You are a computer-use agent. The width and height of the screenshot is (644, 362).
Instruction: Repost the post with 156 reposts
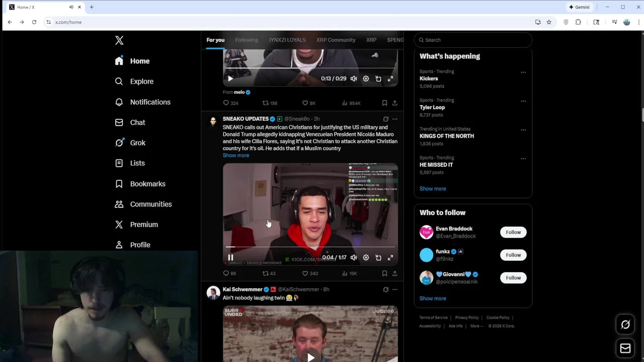270,103
